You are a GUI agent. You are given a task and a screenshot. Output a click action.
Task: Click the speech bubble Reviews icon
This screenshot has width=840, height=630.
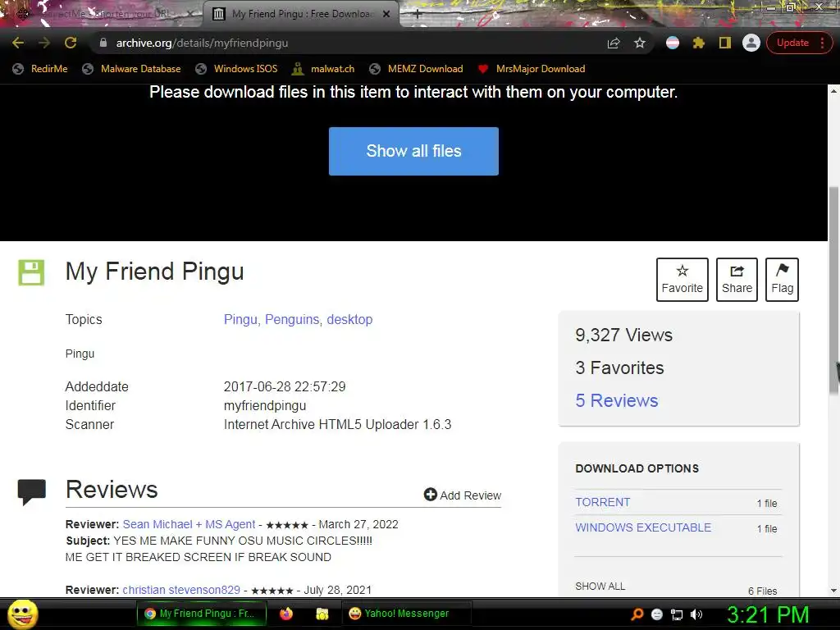point(32,492)
